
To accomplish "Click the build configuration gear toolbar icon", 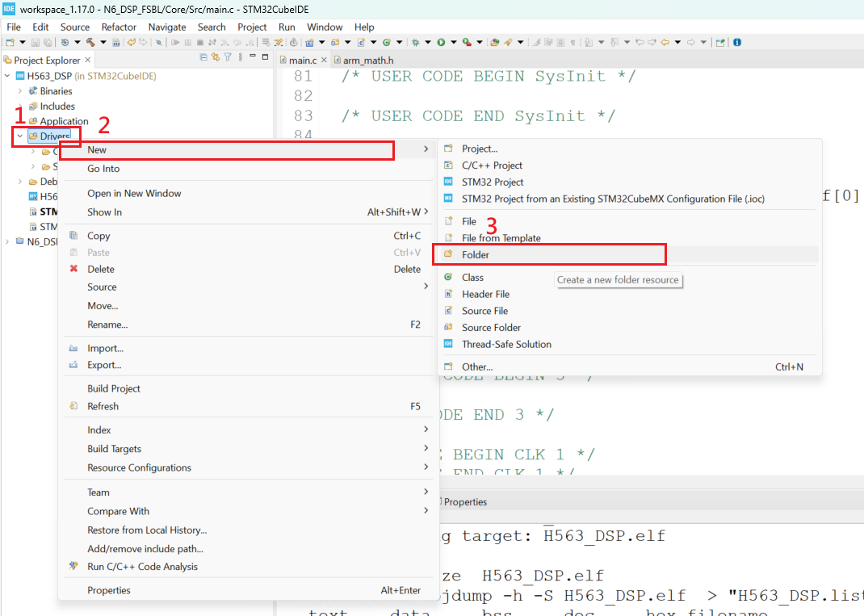I will tap(65, 43).
